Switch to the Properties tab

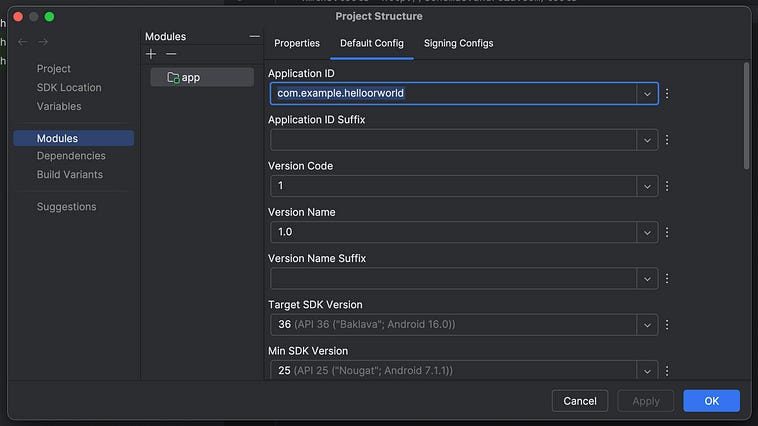tap(297, 44)
